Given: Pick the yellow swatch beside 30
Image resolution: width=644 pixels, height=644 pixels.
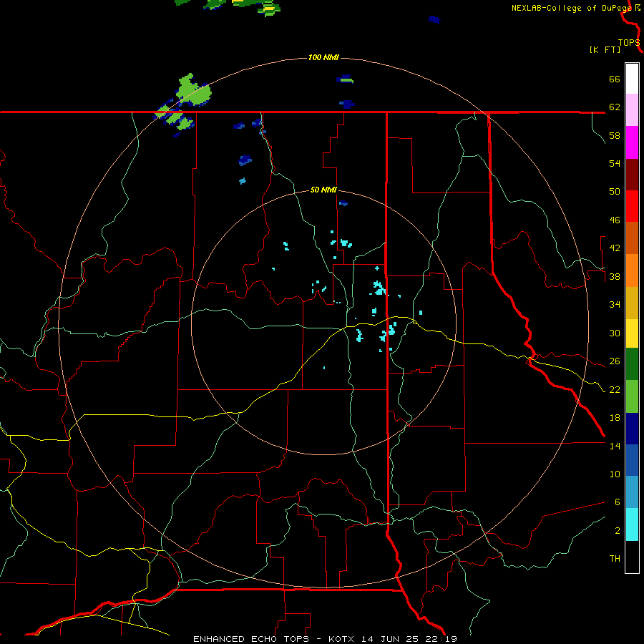Looking at the screenshot, I should 632,333.
